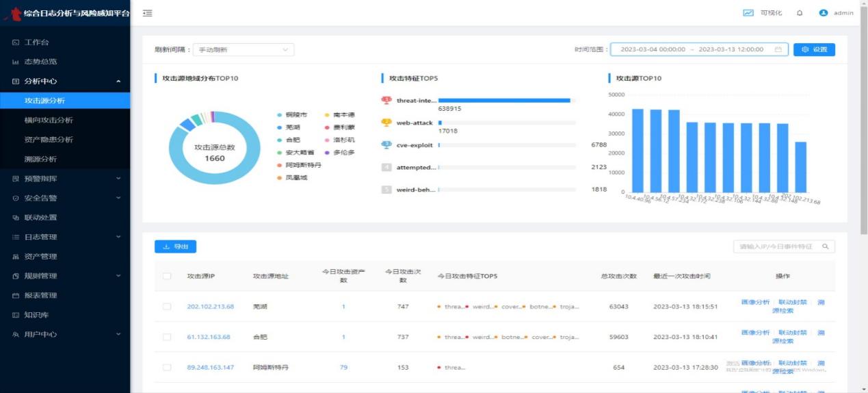Viewport: 868px width, 393px height.
Task: Click the sidebar collapse hamburger icon
Action: coord(148,13)
